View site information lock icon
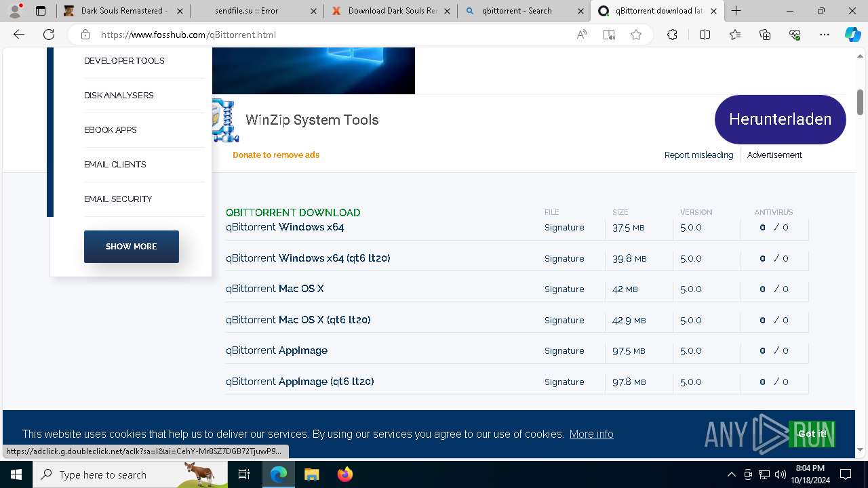 point(85,35)
